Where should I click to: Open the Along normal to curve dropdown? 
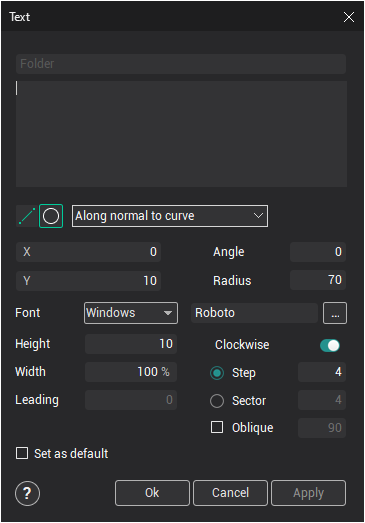[170, 216]
